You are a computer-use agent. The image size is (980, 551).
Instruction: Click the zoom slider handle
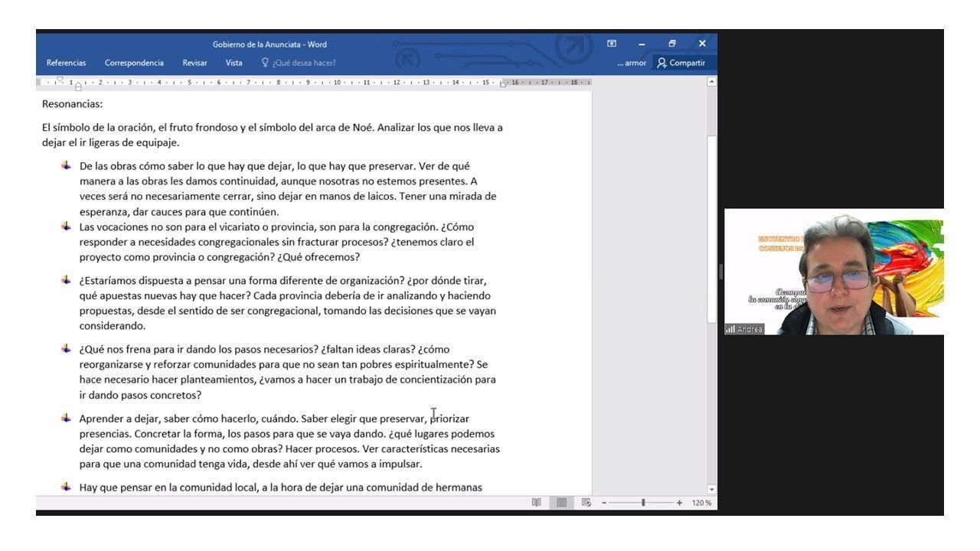643,503
